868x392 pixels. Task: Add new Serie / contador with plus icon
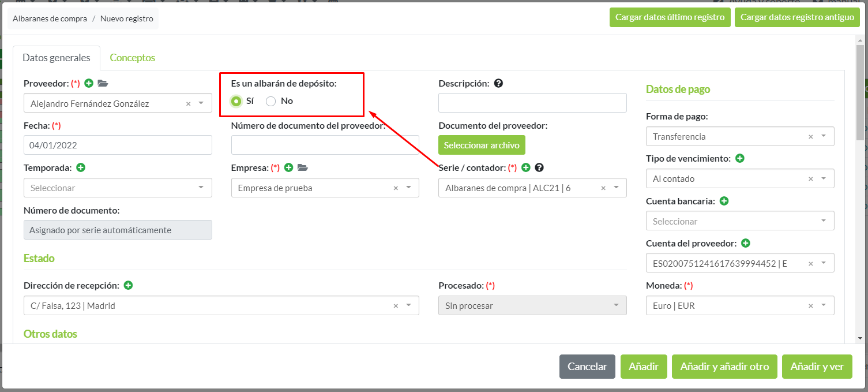tap(525, 167)
